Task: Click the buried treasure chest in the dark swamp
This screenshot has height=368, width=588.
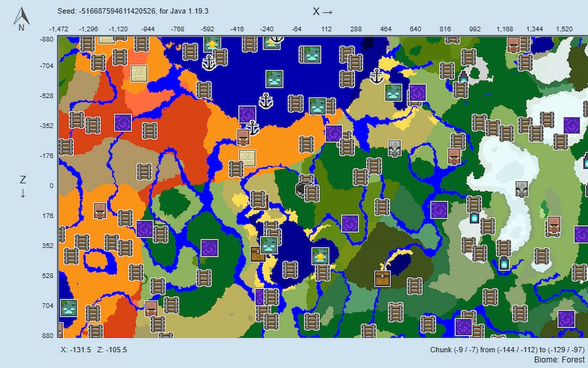Action: point(382,278)
